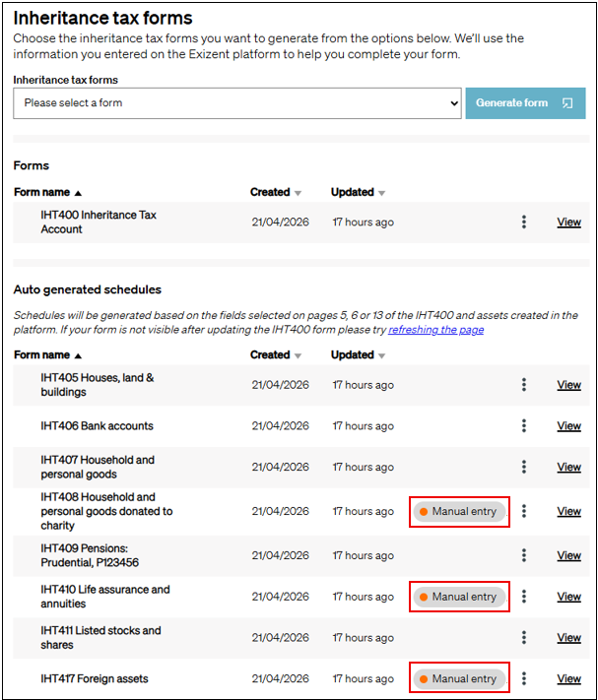
Task: Click the 'refreshing the page' link
Action: [x=435, y=330]
